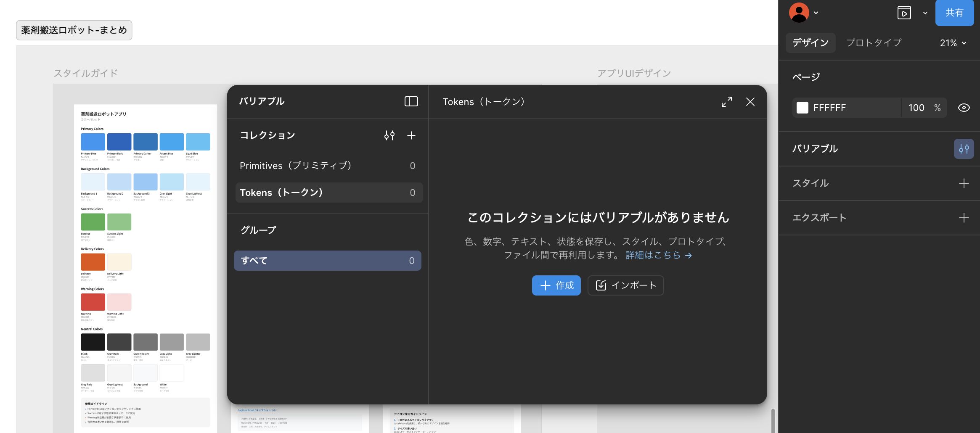Click the canvas vertical scrollbar

coord(773,420)
